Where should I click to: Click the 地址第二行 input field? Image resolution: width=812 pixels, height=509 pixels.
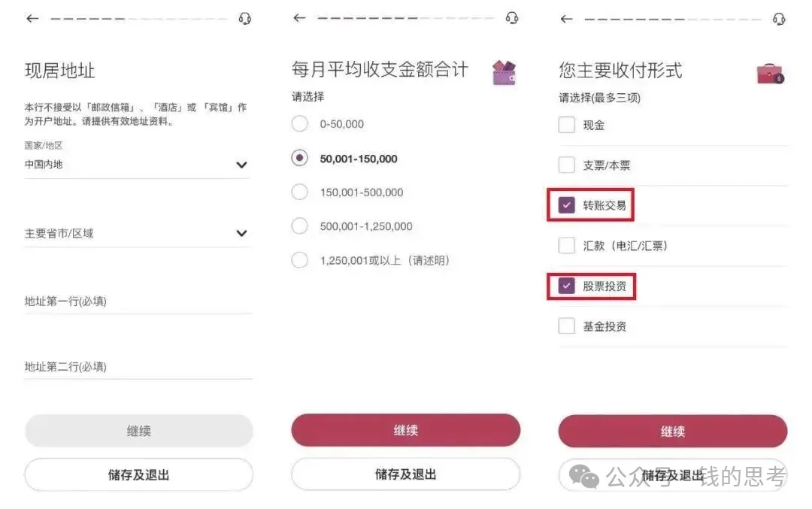click(x=138, y=367)
